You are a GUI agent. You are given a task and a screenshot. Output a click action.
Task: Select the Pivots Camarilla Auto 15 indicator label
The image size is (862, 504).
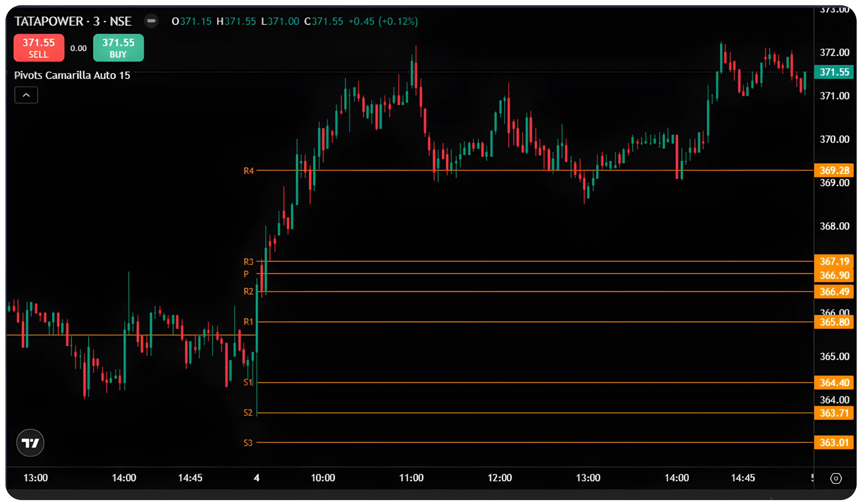click(x=72, y=75)
